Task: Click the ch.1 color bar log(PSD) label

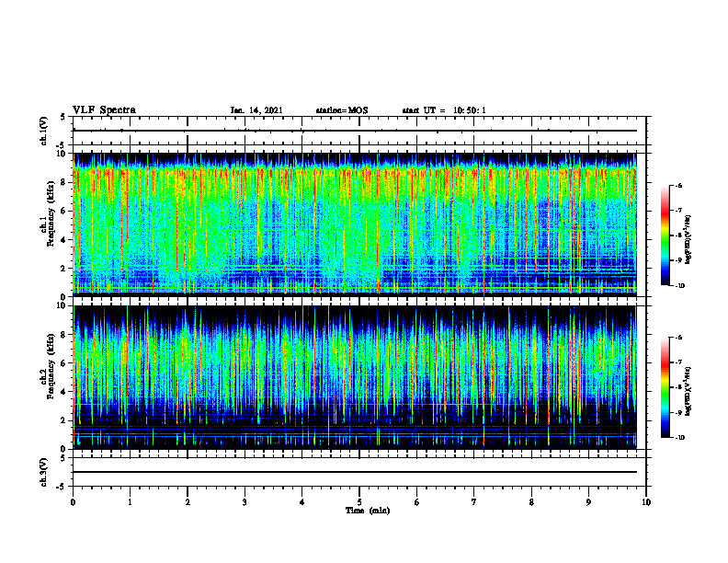Action: tap(688, 240)
